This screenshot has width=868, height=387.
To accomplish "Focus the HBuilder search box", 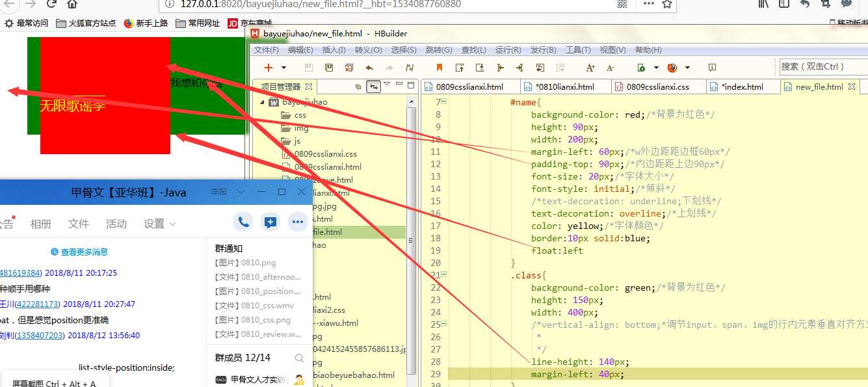I will (x=823, y=66).
